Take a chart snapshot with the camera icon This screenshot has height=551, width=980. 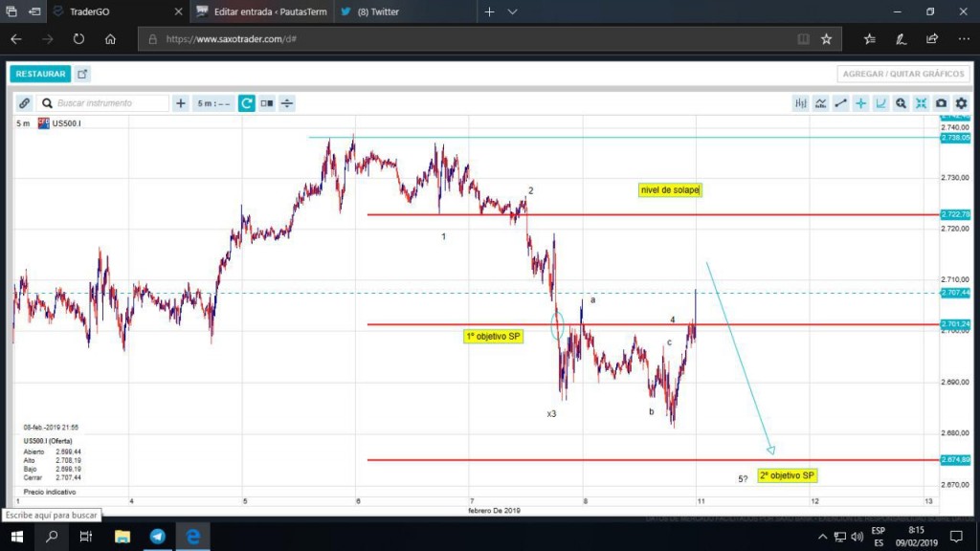point(942,103)
